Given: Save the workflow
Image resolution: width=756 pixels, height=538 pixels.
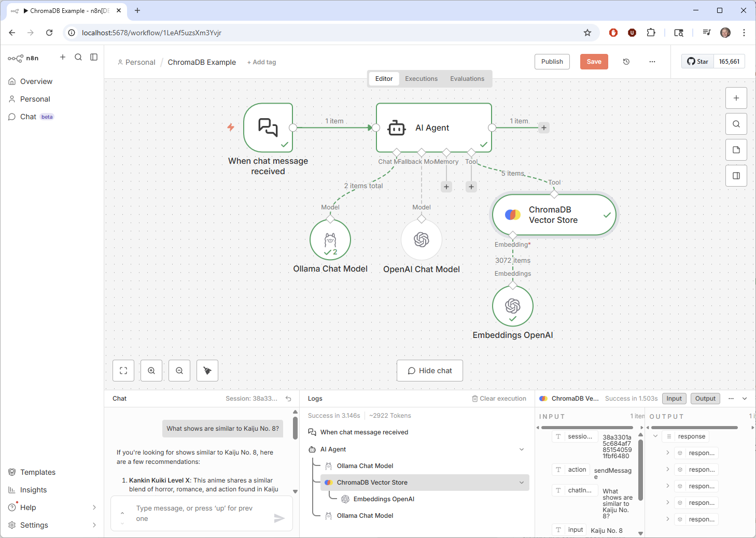Looking at the screenshot, I should (x=594, y=62).
